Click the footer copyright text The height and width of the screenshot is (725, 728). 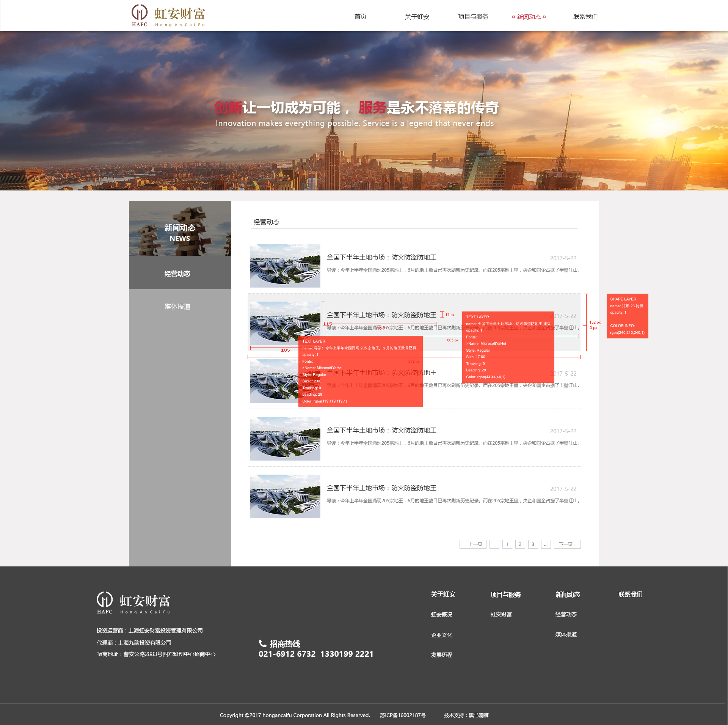pyautogui.click(x=295, y=715)
